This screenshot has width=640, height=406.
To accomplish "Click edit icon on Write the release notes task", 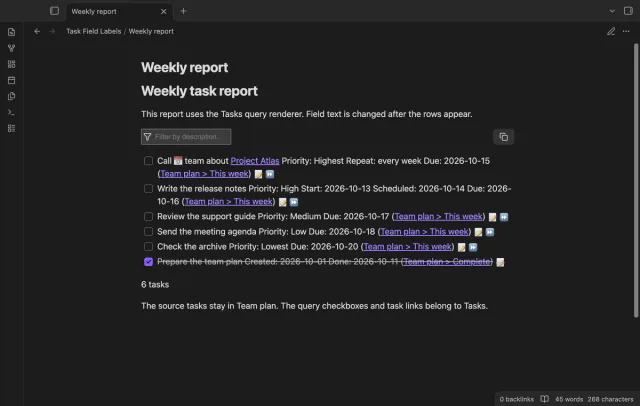I will coord(282,202).
